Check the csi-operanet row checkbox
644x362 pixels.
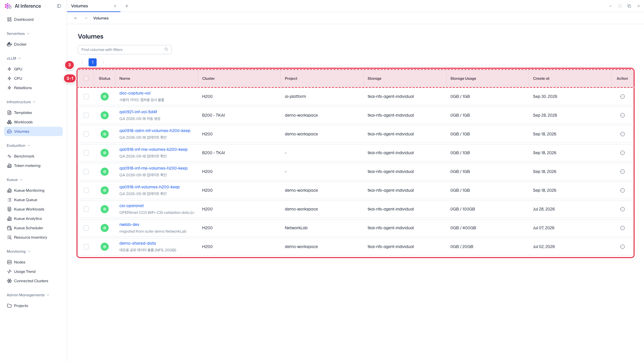(x=86, y=209)
